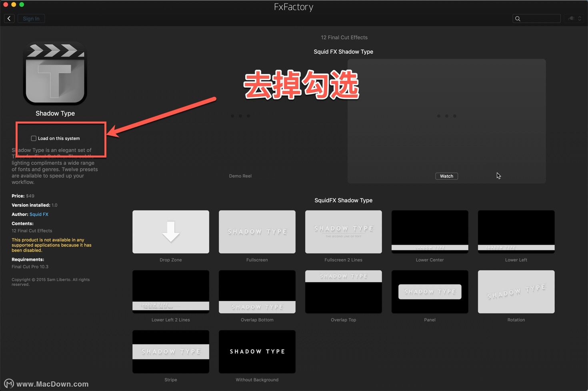Select the Rotation preset thumbnail
588x391 pixels.
[x=516, y=292]
